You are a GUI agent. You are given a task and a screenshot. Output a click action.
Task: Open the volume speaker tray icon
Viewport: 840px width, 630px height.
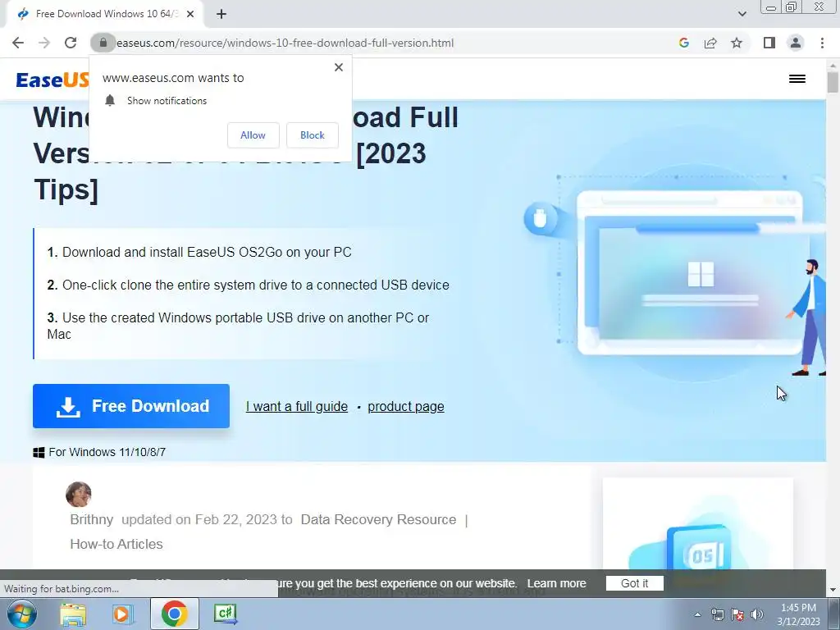coord(757,614)
